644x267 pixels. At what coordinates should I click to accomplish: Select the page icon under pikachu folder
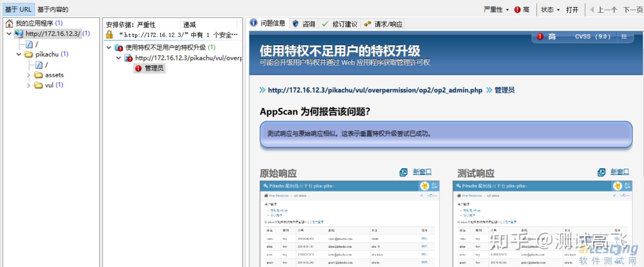click(x=39, y=65)
